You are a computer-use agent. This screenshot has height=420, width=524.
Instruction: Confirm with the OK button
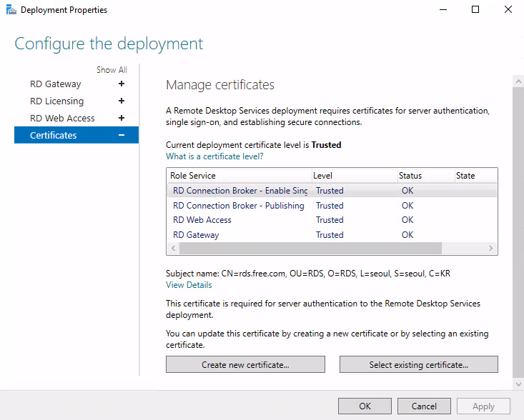(365, 406)
